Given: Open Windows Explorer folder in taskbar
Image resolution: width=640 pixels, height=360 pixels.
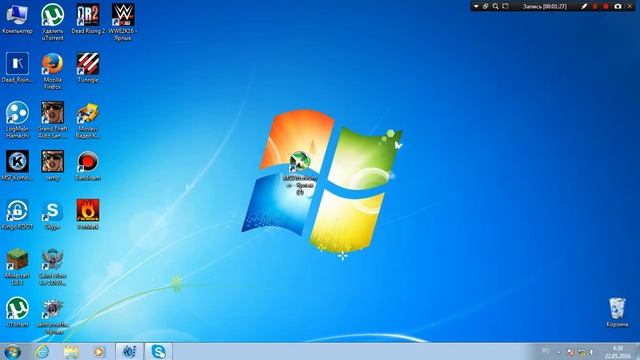Looking at the screenshot, I should (x=71, y=352).
